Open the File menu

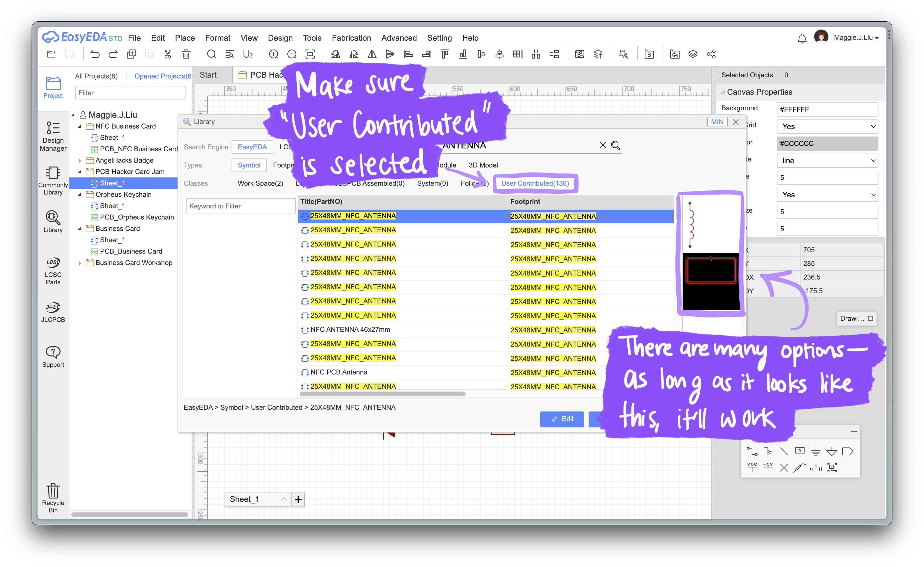click(x=134, y=38)
